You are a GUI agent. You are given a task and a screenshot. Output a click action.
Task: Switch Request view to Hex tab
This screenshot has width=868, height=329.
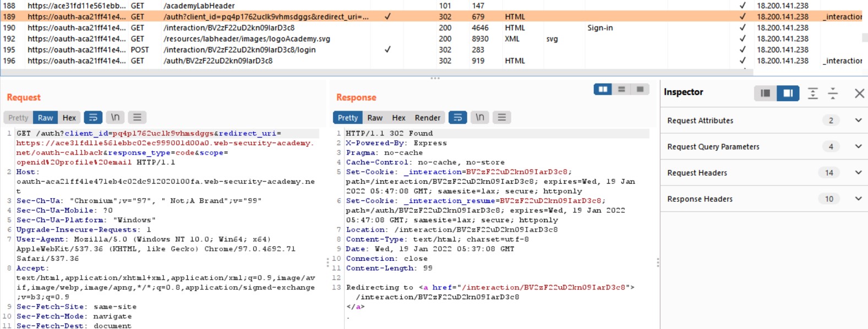(x=69, y=118)
